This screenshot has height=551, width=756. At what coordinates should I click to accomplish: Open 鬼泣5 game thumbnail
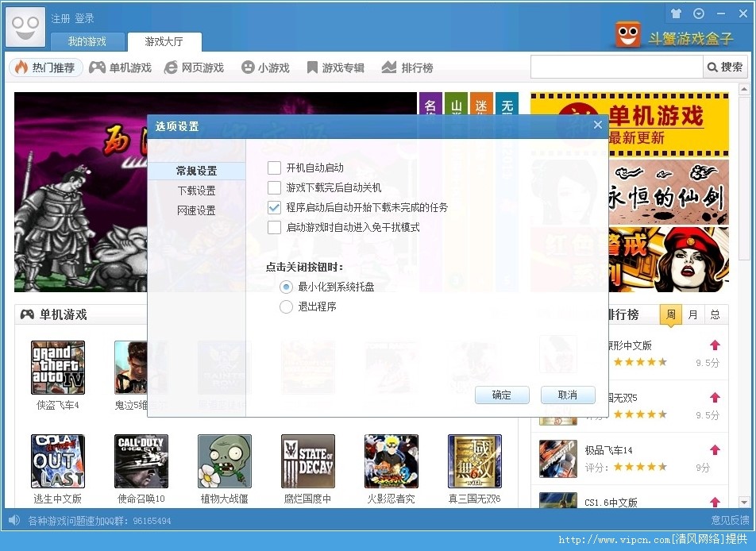click(x=131, y=368)
